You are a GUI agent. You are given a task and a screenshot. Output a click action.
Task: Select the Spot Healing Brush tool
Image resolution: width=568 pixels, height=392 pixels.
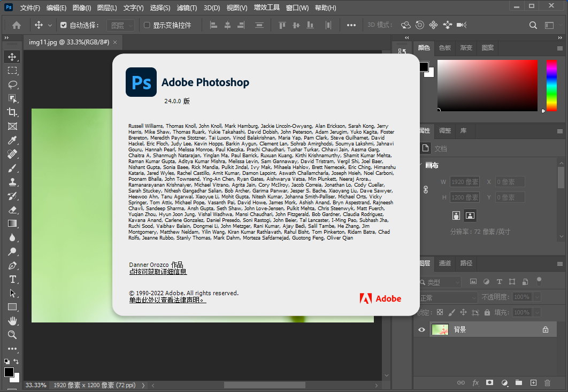pos(12,155)
